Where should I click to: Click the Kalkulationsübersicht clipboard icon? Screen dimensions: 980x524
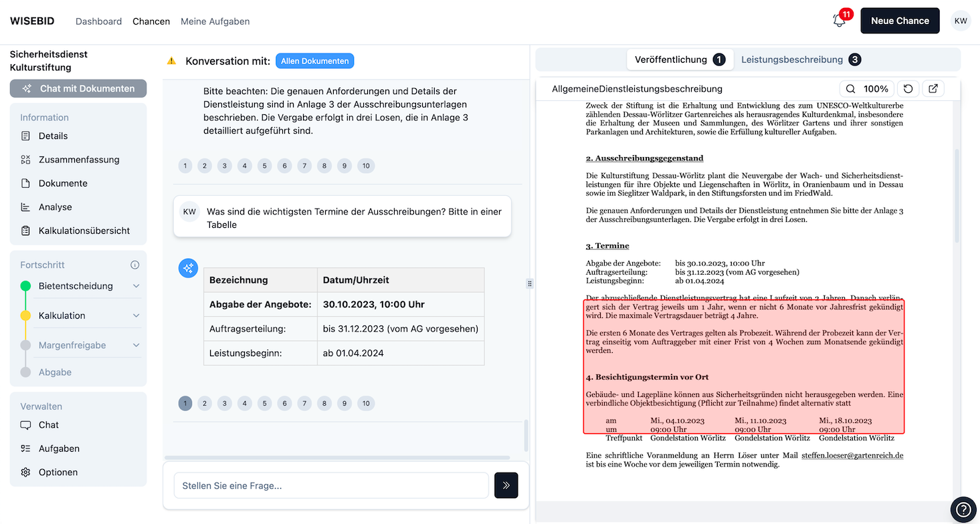point(25,231)
